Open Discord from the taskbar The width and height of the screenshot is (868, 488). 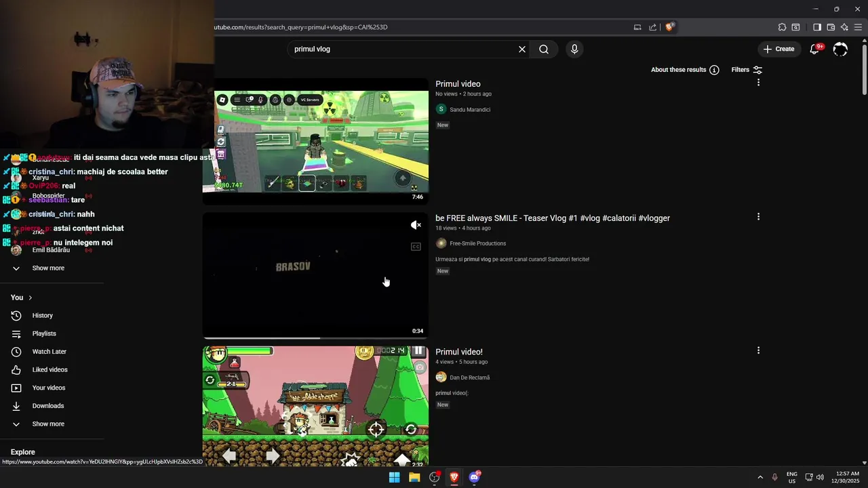[474, 477]
